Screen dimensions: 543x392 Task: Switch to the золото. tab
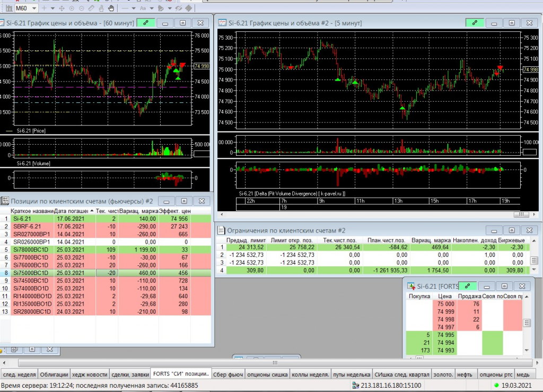point(443,375)
